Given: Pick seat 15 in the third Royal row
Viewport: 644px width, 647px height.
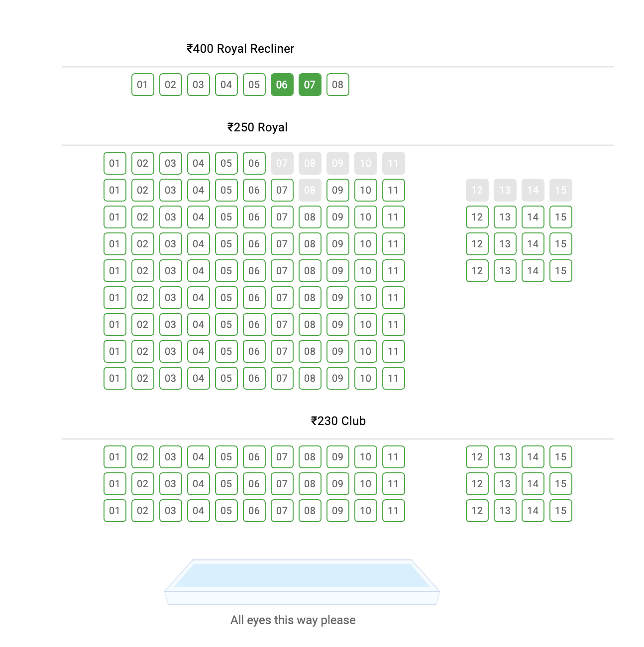Looking at the screenshot, I should coord(560,217).
